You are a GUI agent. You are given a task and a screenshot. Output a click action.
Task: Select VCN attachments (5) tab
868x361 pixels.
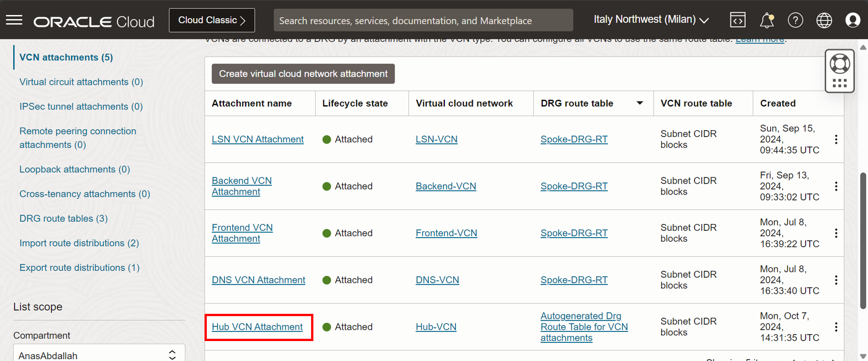click(66, 57)
